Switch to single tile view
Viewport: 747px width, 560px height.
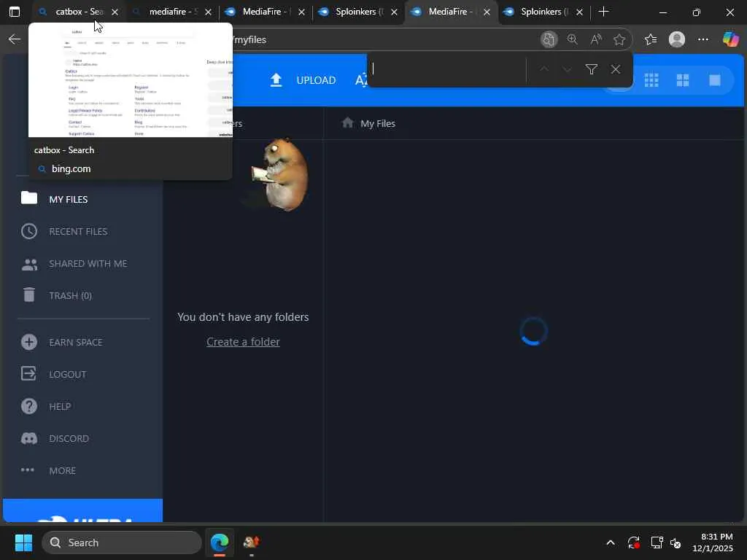pyautogui.click(x=715, y=80)
